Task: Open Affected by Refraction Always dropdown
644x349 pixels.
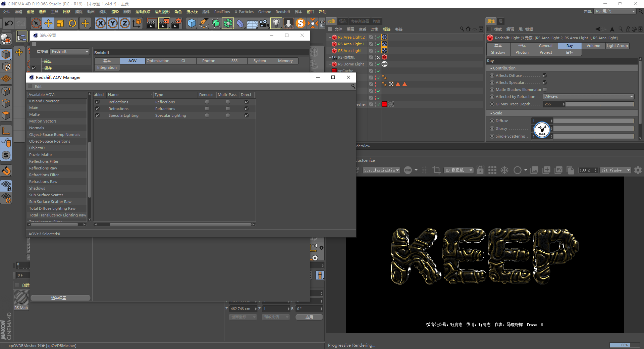Action: click(589, 97)
